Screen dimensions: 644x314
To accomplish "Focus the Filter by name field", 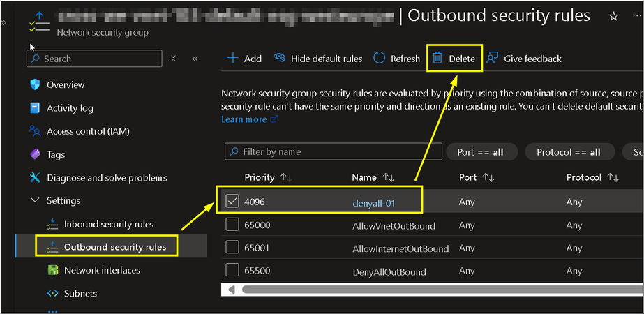I will (334, 151).
